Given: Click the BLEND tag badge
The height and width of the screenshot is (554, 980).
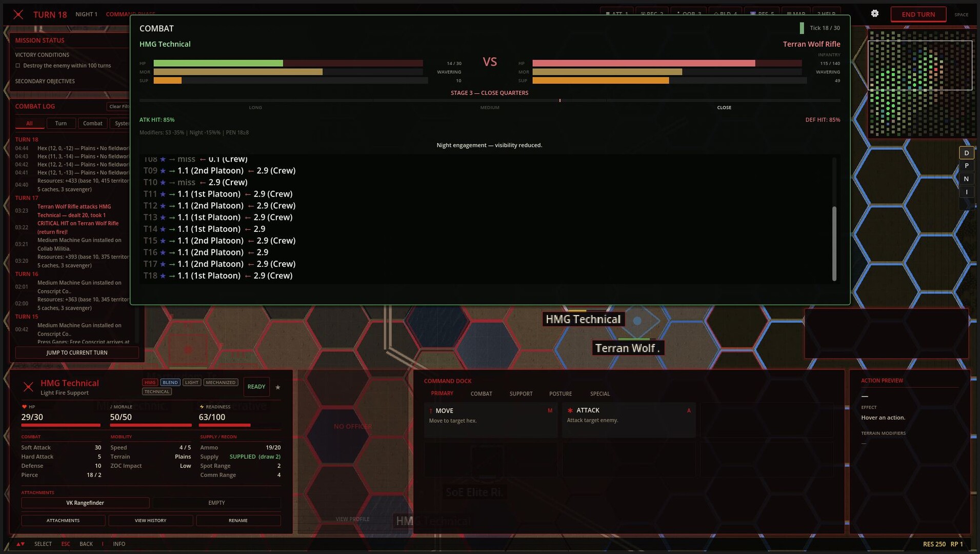Looking at the screenshot, I should coord(170,383).
